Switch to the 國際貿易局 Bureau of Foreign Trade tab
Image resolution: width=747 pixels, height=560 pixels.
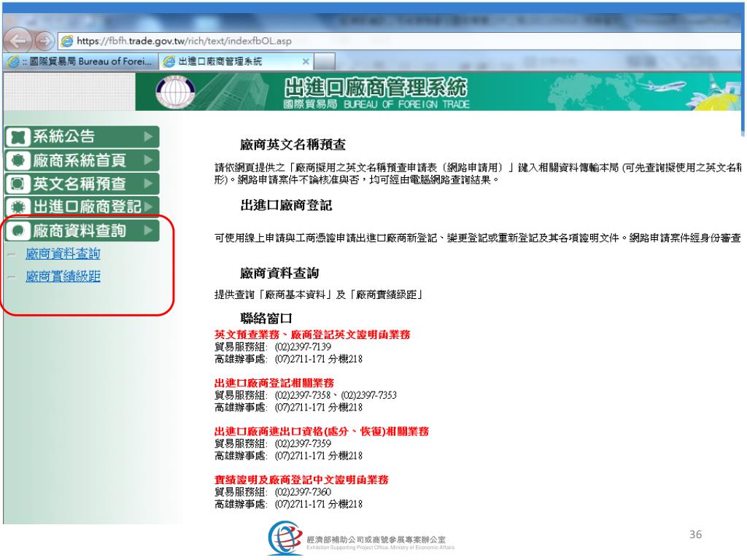(81, 61)
